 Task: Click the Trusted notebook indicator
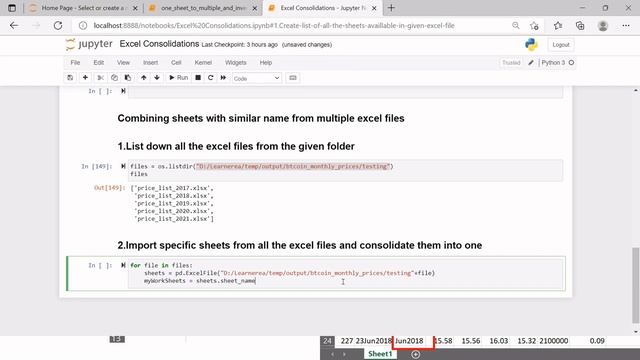pos(511,62)
